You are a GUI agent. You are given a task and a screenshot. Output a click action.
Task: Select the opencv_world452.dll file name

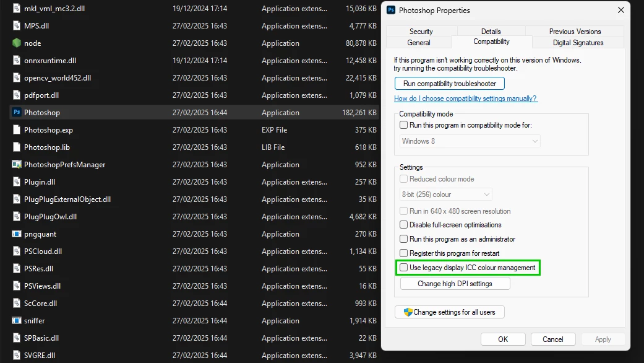click(x=58, y=77)
